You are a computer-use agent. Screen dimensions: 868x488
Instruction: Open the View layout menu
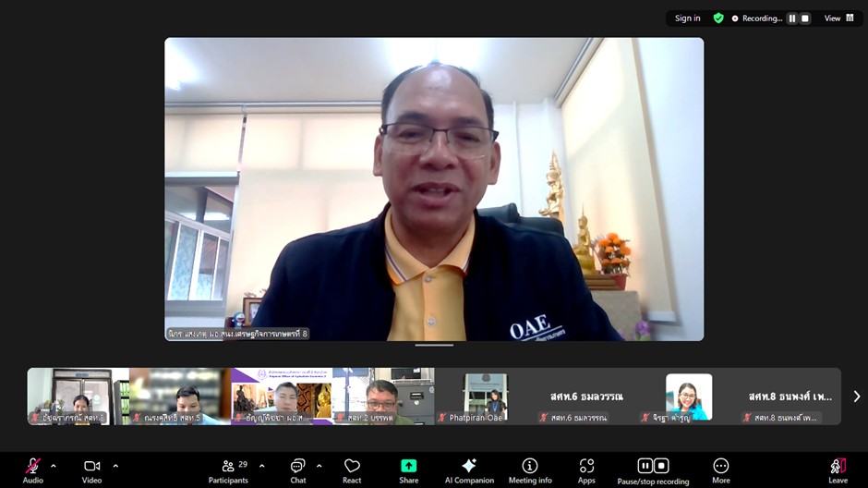[x=838, y=18]
